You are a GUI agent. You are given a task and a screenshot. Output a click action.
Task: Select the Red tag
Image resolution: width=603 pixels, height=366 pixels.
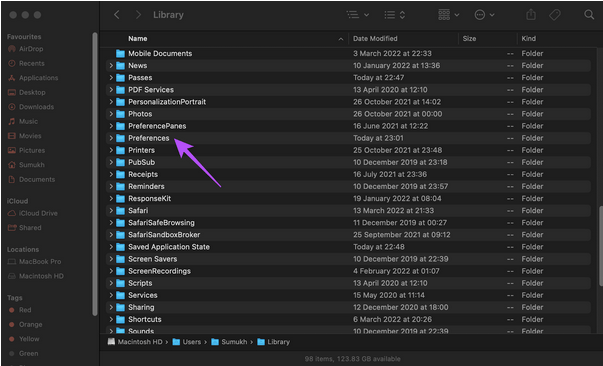pos(20,310)
